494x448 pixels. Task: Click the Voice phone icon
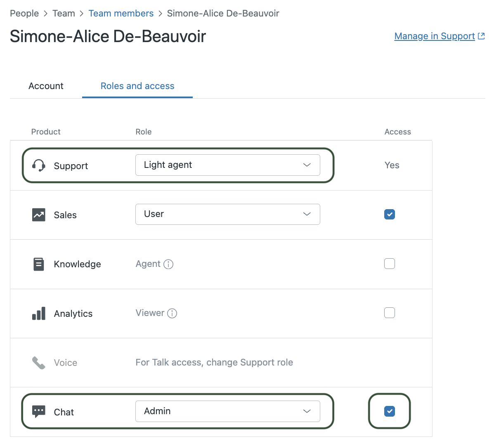coord(38,363)
